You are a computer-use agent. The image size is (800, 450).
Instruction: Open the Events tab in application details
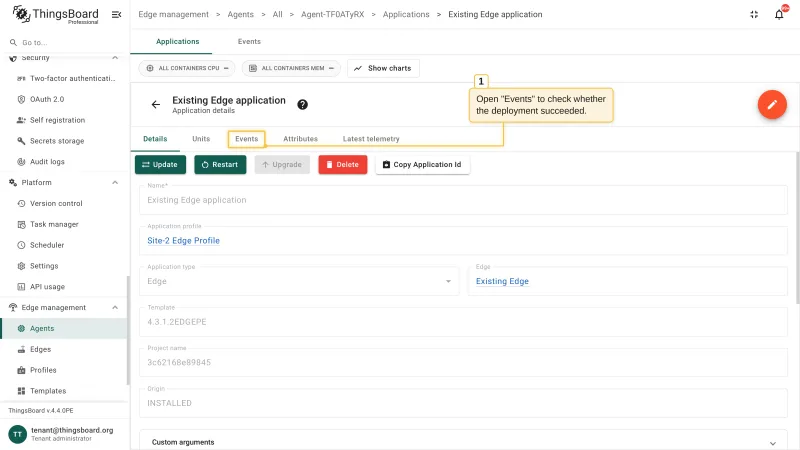click(246, 139)
